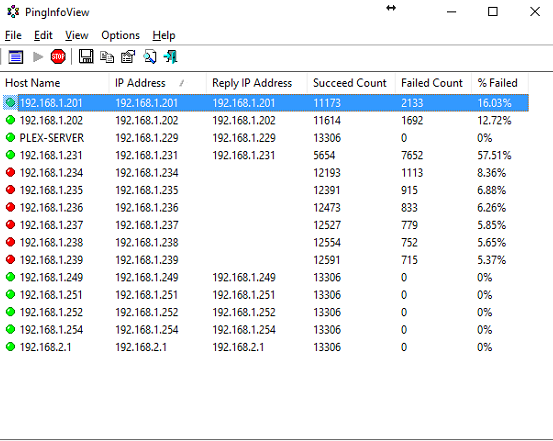Open the View menu
Viewport: 553px width, 441px height.
[x=77, y=36]
